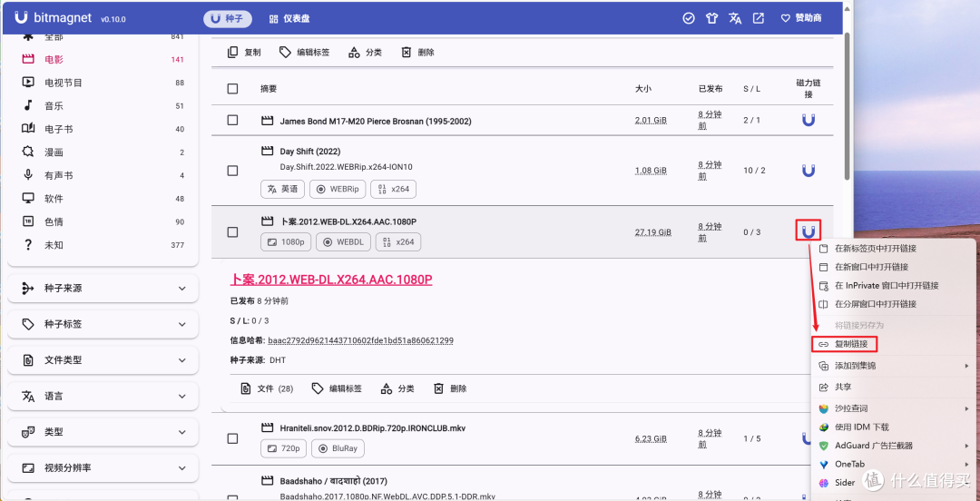
Task: Expand the 种子来源 filter panel
Action: tap(103, 289)
